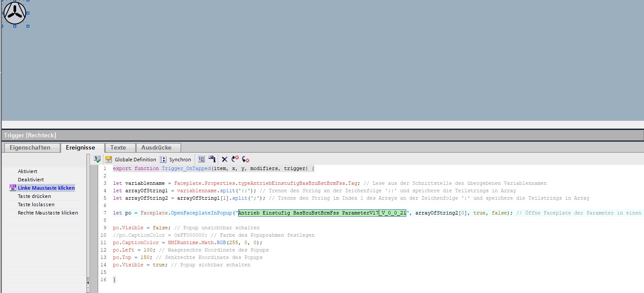Click script icon beside Linke Maustaste klicken
This screenshot has height=293, width=644.
(13, 188)
